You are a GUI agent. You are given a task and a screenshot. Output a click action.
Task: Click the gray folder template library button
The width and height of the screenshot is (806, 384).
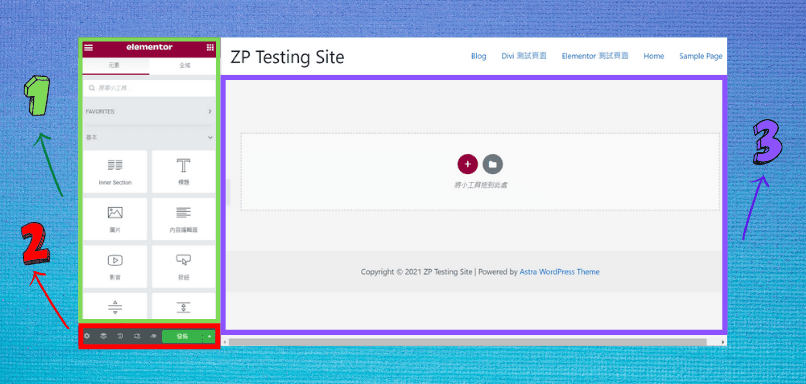coord(492,164)
